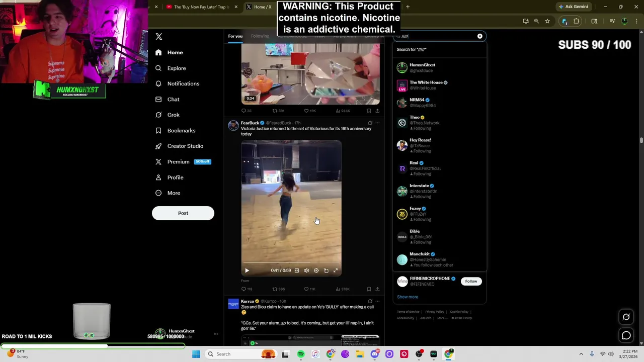Open Manefukit search suggestion
The height and width of the screenshot is (362, 644).
pos(439,259)
